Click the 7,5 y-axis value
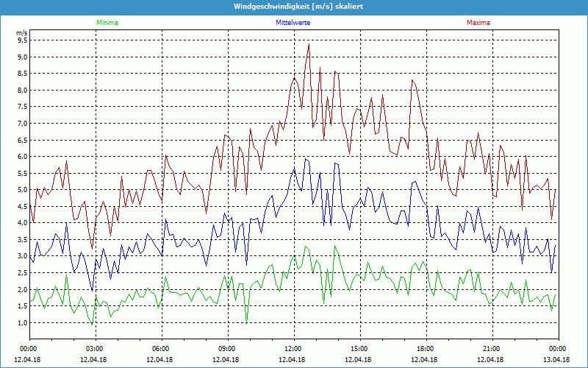Screen dimensions: 588x368 (x=23, y=107)
